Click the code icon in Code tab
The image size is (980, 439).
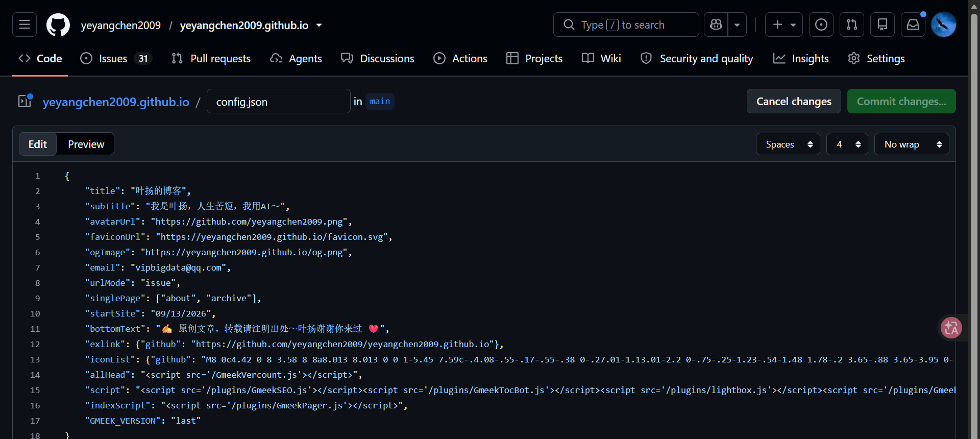pos(24,58)
